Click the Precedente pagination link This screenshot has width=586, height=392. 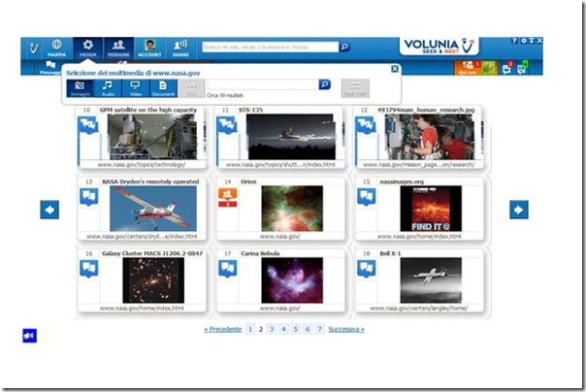coord(223,329)
